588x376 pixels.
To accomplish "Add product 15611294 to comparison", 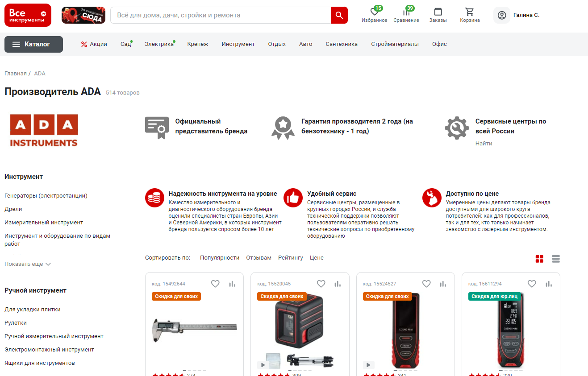I will [x=549, y=284].
